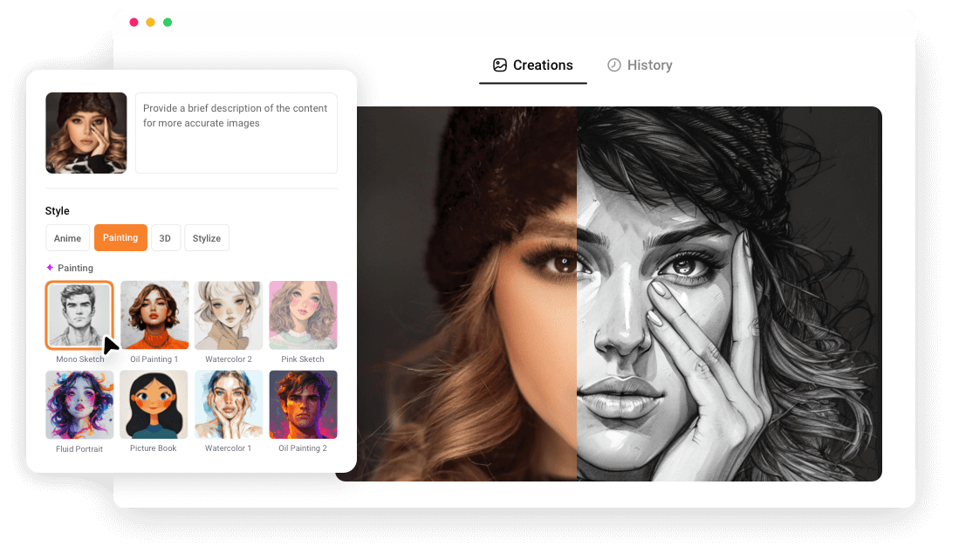Pick the Oil Painting 1 thumbnail
Screen dimensions: 959x560
click(x=154, y=315)
